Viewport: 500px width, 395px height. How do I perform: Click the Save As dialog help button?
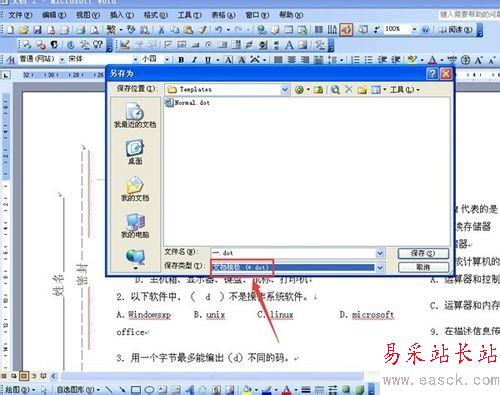tap(432, 73)
